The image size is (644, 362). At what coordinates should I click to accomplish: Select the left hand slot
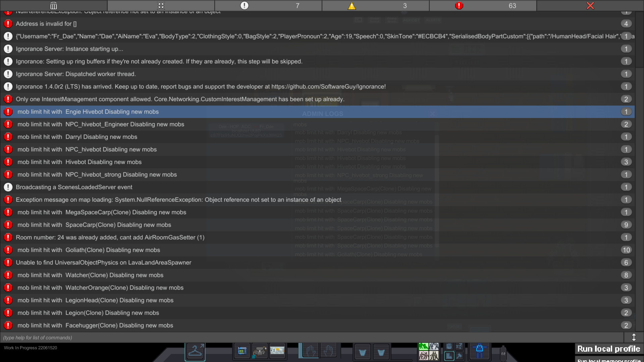(310, 351)
